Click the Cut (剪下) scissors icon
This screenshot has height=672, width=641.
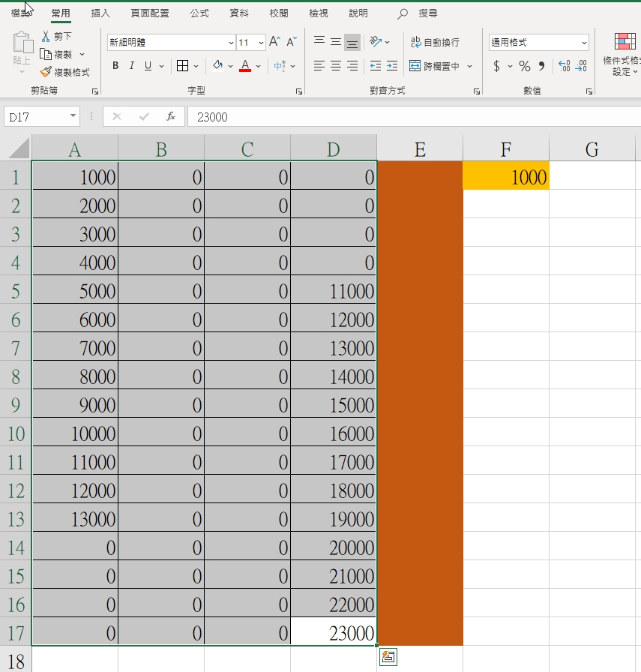46,36
